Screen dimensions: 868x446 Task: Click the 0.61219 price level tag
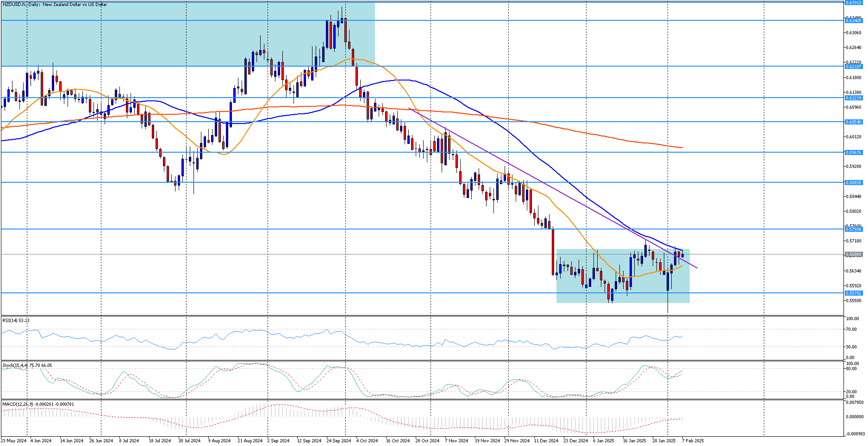[854, 98]
